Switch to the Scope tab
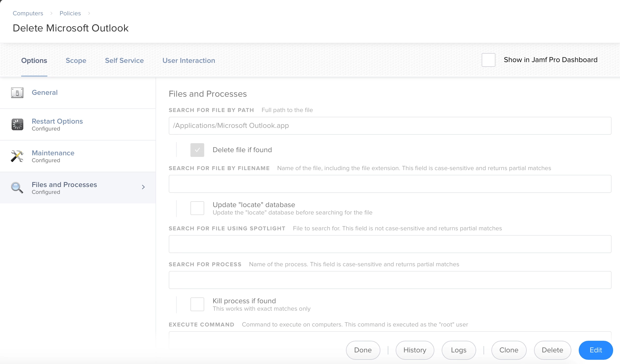This screenshot has height=364, width=620. coord(76,60)
